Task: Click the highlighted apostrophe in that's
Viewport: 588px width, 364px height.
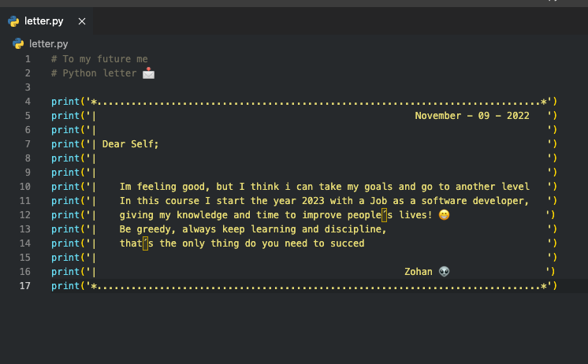Action: (146, 243)
